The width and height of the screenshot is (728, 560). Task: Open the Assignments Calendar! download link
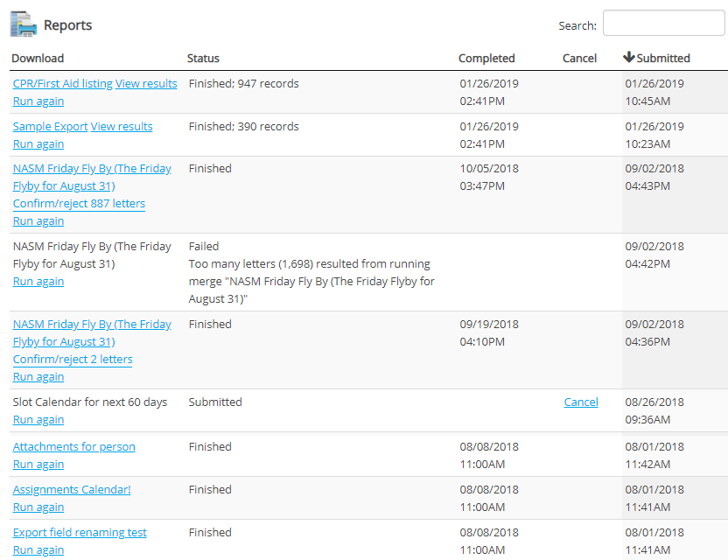tap(72, 490)
